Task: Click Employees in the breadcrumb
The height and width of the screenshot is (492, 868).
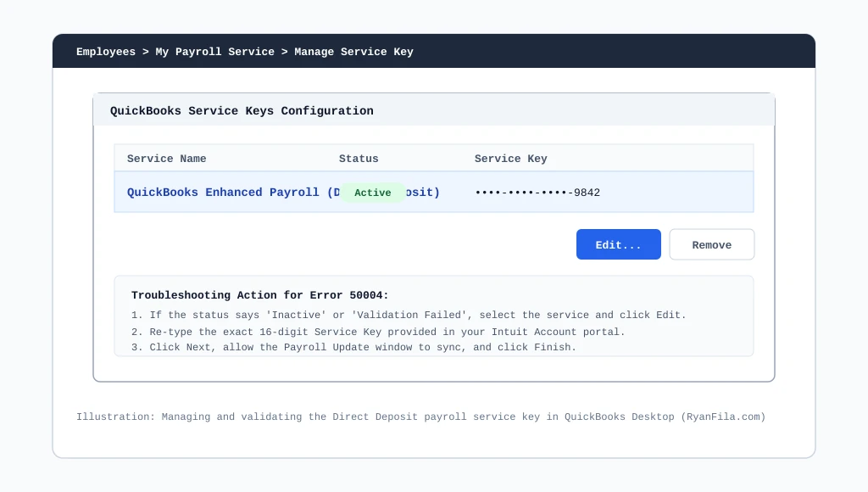Action: [x=106, y=52]
